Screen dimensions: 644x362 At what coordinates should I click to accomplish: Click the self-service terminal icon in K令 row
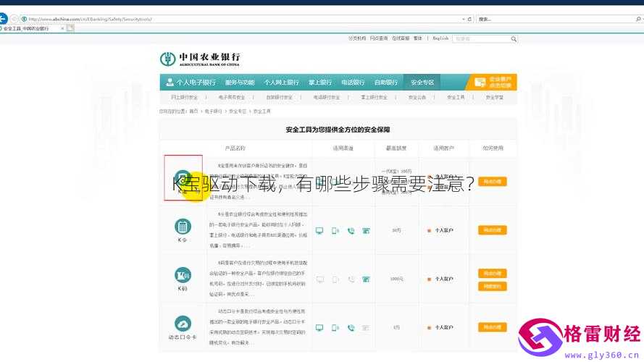pyautogui.click(x=366, y=231)
